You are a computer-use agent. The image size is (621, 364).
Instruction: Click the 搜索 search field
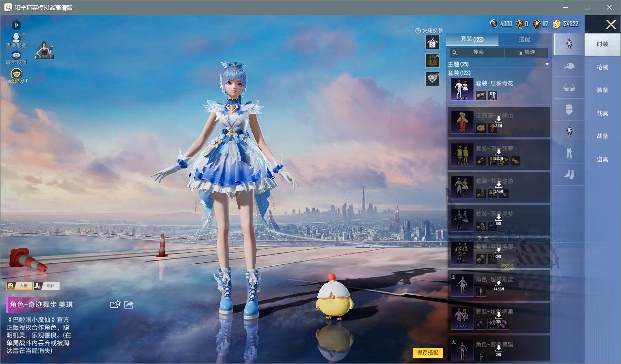[x=476, y=52]
